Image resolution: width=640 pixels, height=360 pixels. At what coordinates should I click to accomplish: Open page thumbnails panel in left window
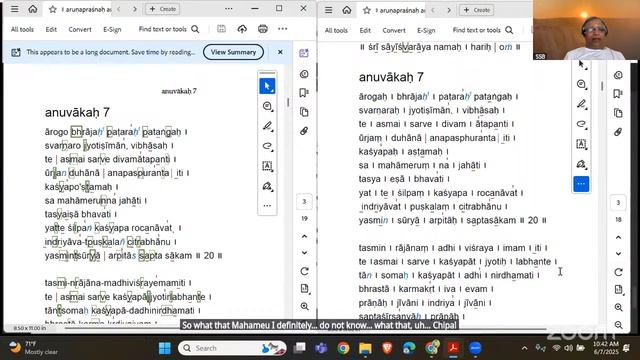coord(304,112)
